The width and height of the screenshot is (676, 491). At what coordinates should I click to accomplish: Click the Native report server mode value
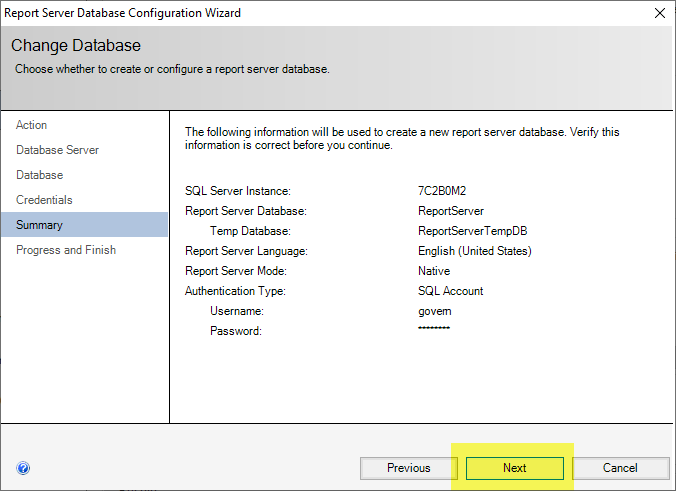coord(434,271)
